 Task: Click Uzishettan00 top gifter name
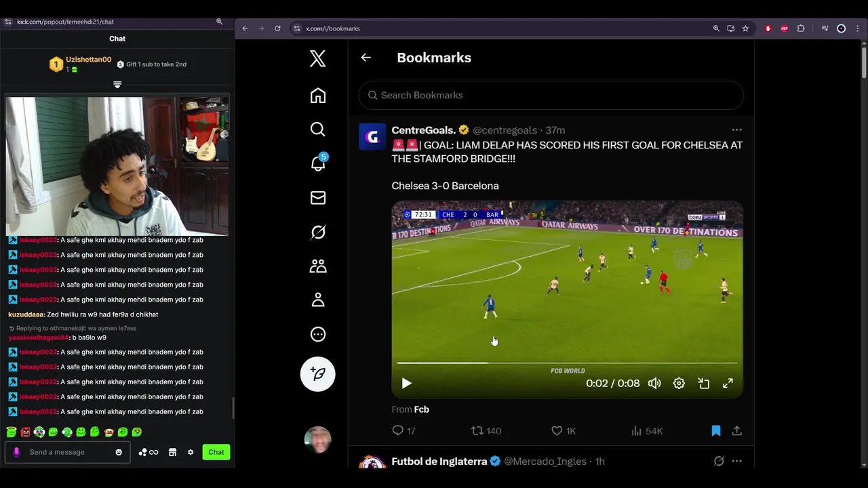point(89,60)
